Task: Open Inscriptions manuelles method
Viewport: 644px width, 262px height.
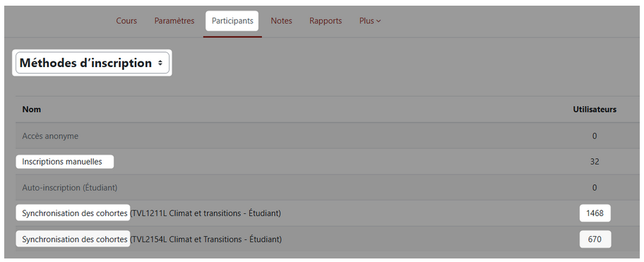Action: pyautogui.click(x=62, y=162)
